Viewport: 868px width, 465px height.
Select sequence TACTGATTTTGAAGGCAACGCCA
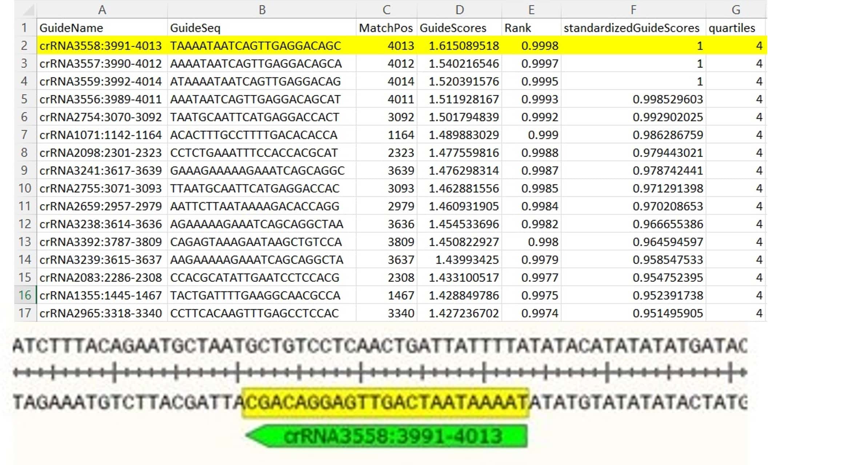pyautogui.click(x=262, y=295)
